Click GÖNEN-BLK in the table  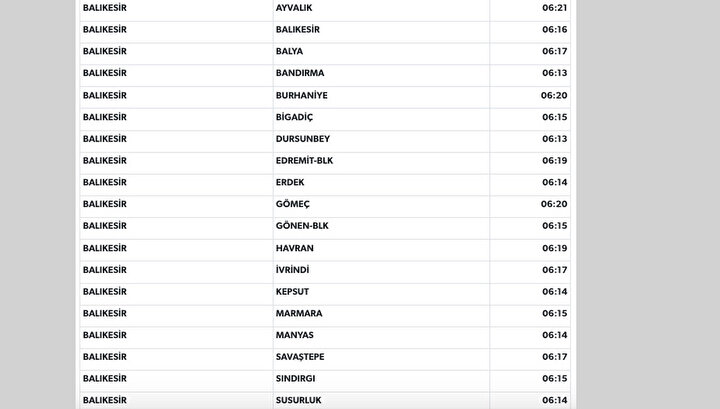tap(302, 226)
